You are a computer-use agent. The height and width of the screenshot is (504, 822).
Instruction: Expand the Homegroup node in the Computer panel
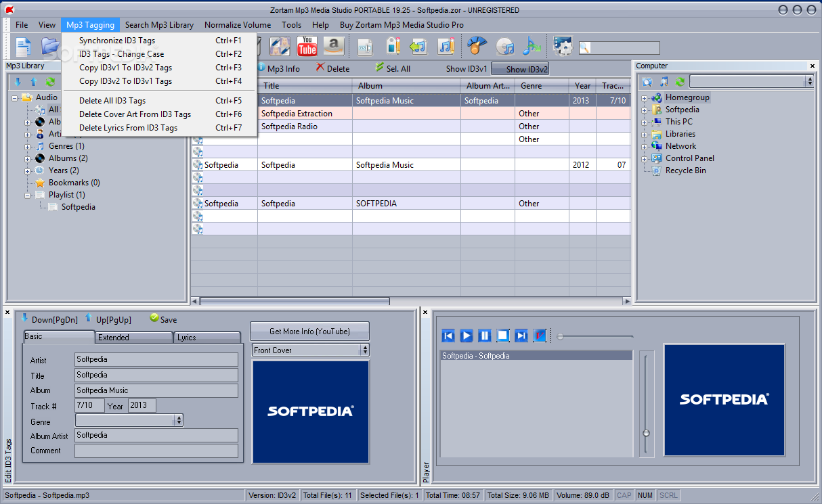tap(645, 97)
